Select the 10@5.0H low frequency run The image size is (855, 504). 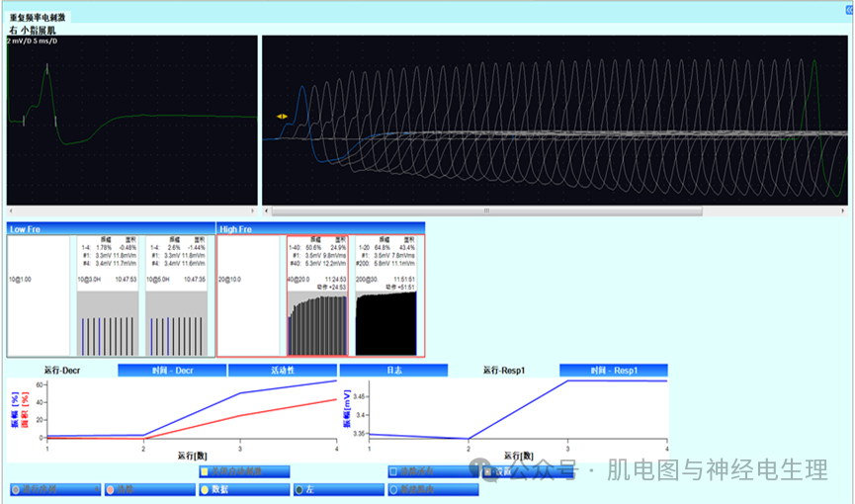click(176, 296)
